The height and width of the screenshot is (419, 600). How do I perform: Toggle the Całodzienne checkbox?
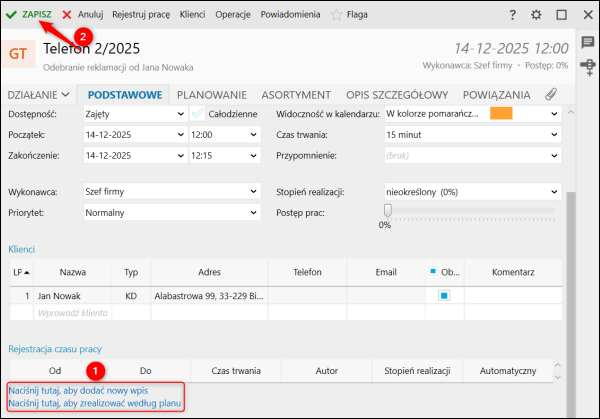pyautogui.click(x=197, y=113)
